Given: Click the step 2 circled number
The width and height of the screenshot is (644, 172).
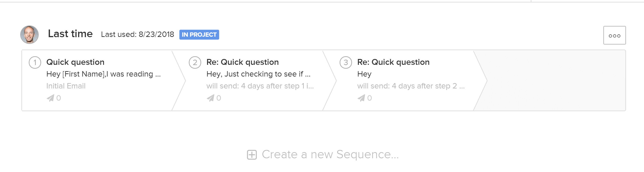Looking at the screenshot, I should click(x=195, y=62).
